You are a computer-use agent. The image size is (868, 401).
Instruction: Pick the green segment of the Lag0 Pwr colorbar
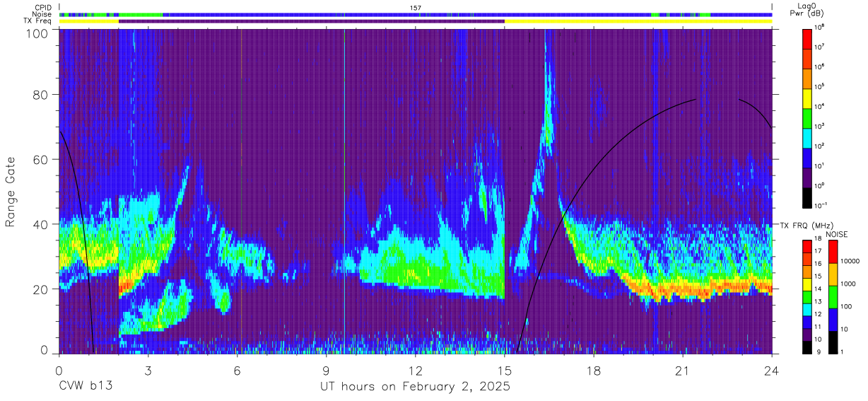pyautogui.click(x=807, y=118)
